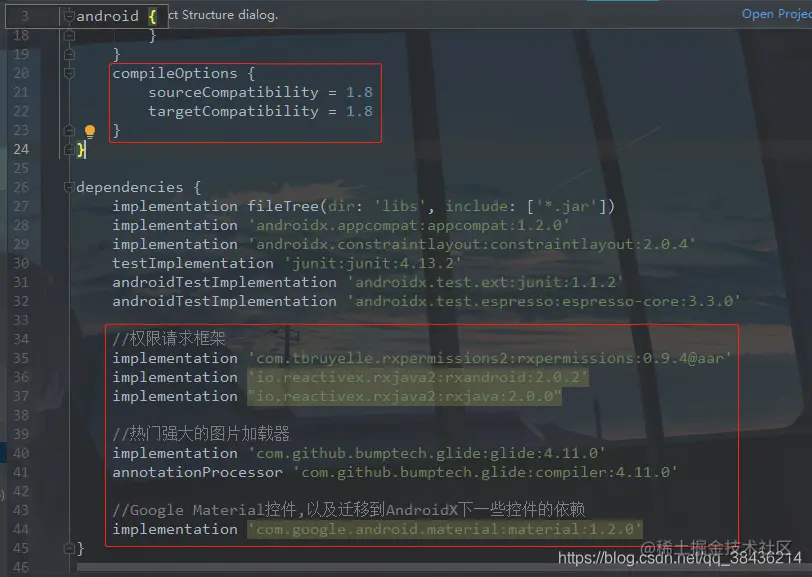Click the fileTree implementation line
Viewport: 812px width, 577px height.
364,206
